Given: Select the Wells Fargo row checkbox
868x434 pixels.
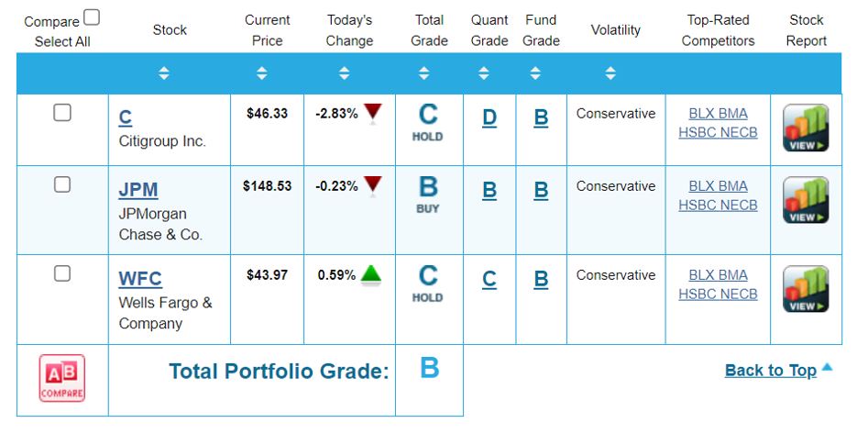Looking at the screenshot, I should coord(62,273).
